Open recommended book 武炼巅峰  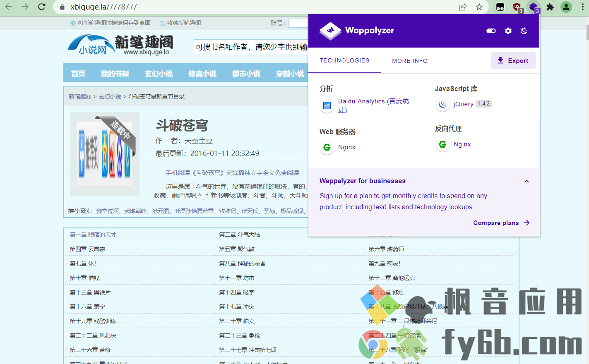pyautogui.click(x=135, y=211)
